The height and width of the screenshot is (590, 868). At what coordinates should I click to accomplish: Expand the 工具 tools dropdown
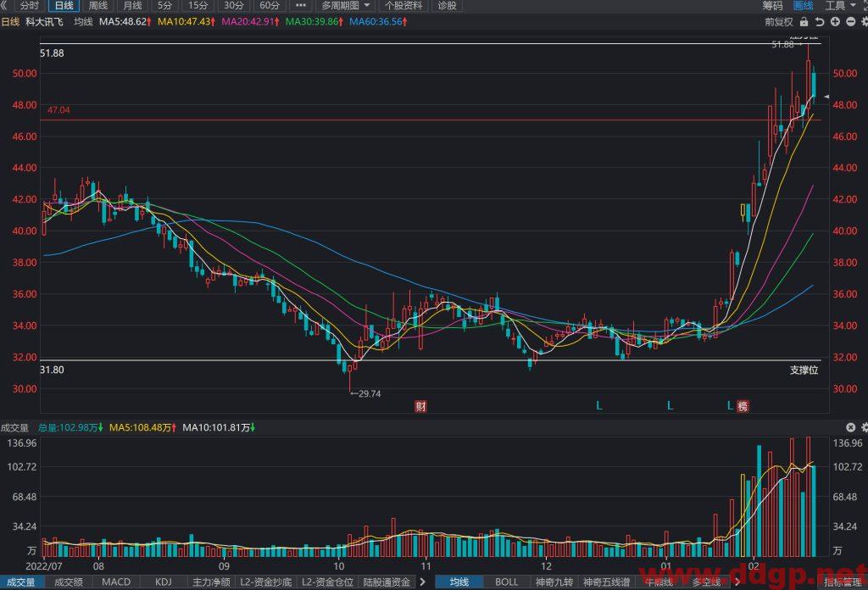click(840, 6)
